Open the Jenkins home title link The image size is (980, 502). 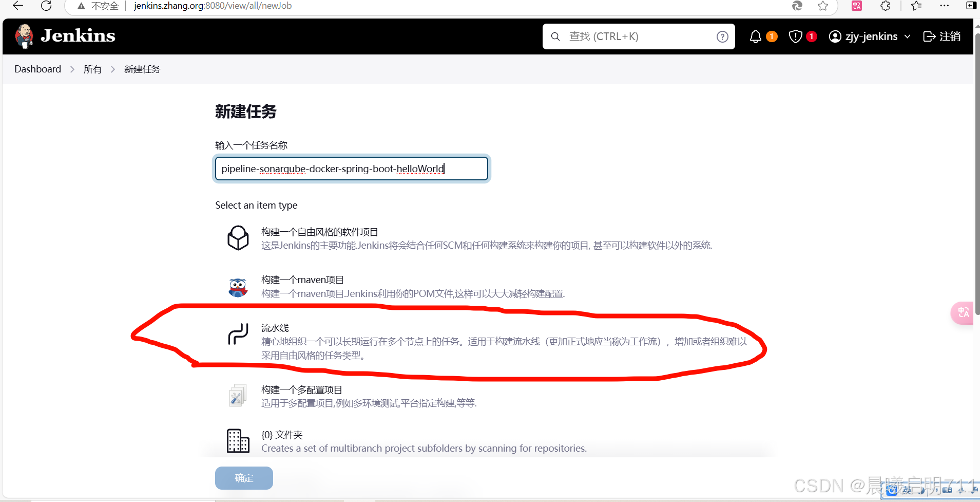[x=78, y=36]
